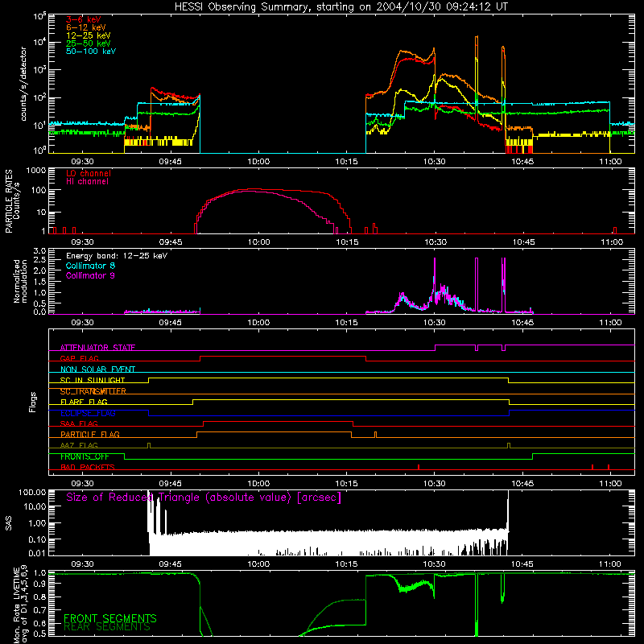The width and height of the screenshot is (644, 644).
Task: Click the 10:30 tick label under particle rates panel
Action: coord(436,242)
